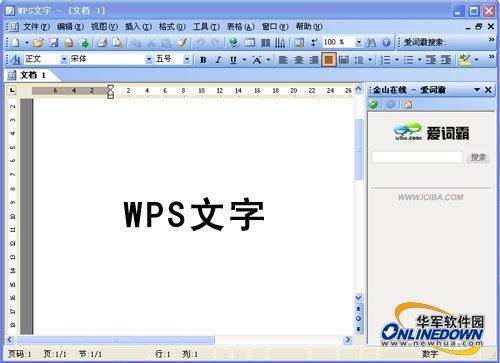Click the Increase Indent icon
The width and height of the screenshot is (500, 363).
point(446,60)
